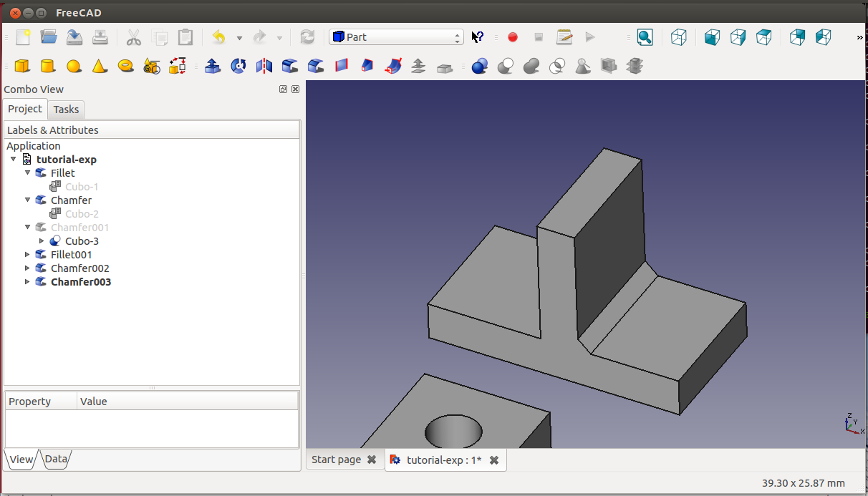Undock the Combo View panel
This screenshot has width=868, height=496.
tap(283, 89)
